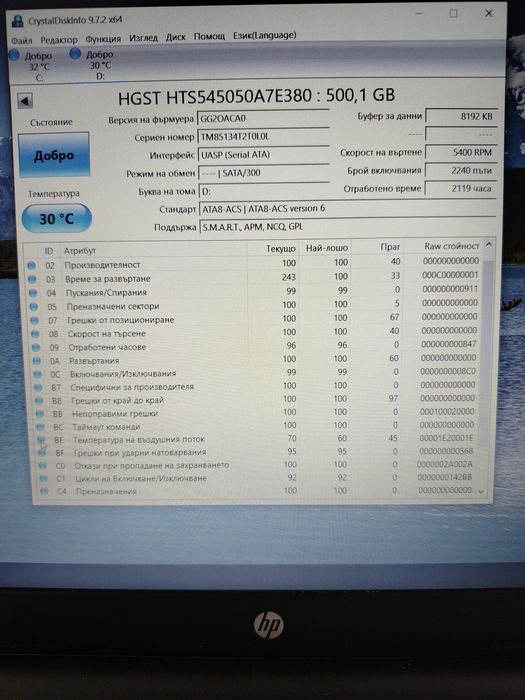Click the drive letter field D:
The height and width of the screenshot is (700, 525).
(264, 191)
